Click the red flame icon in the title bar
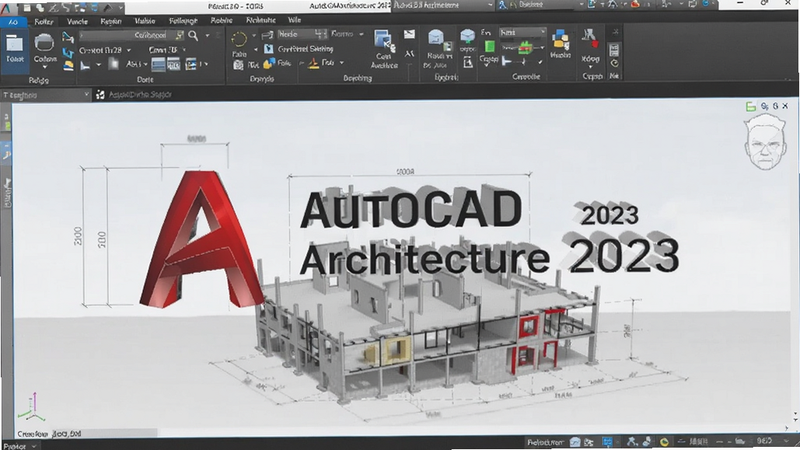800x450 pixels. [x=635, y=5]
